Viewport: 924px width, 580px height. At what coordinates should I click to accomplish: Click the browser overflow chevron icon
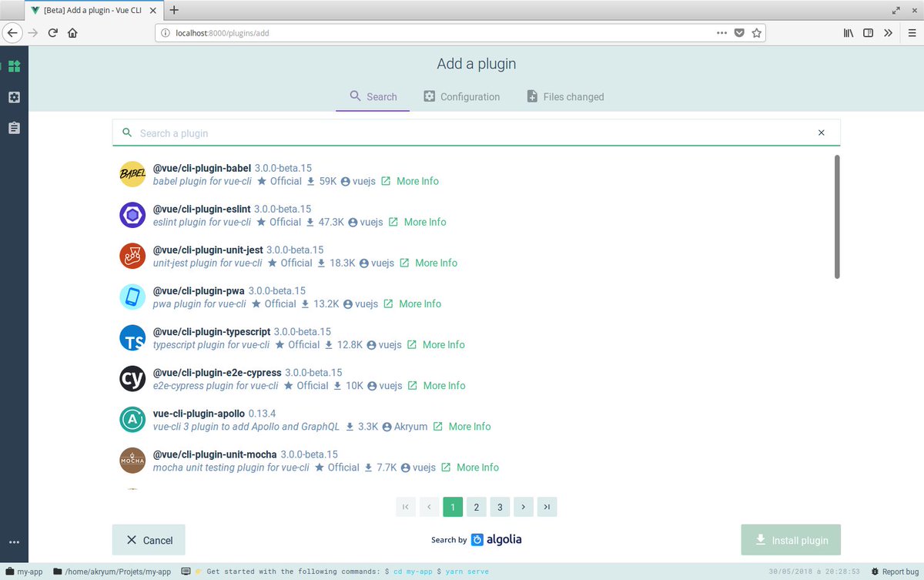coord(888,33)
